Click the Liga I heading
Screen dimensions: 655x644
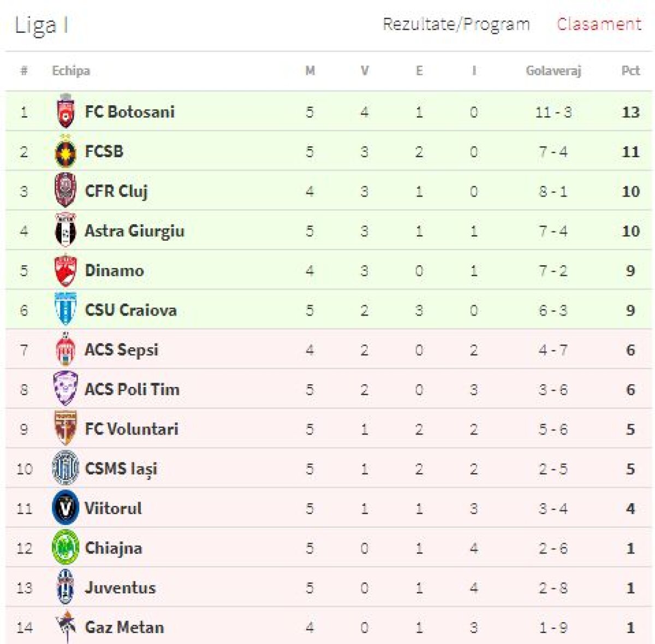pos(41,26)
